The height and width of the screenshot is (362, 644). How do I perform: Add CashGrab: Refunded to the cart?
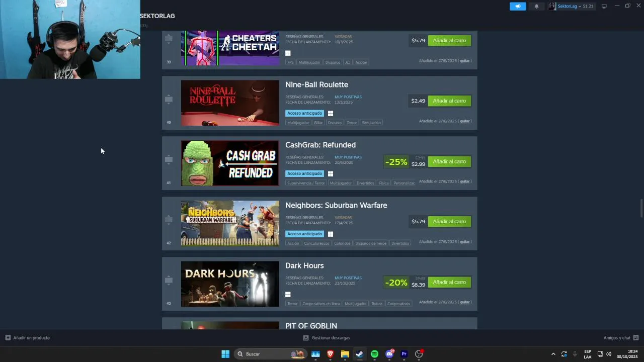[x=449, y=161]
